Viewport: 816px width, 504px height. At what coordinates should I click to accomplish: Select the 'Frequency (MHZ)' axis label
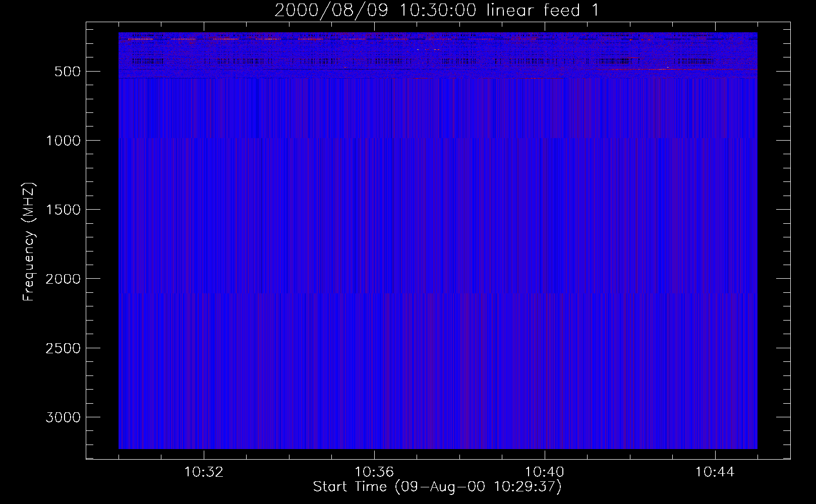point(29,242)
